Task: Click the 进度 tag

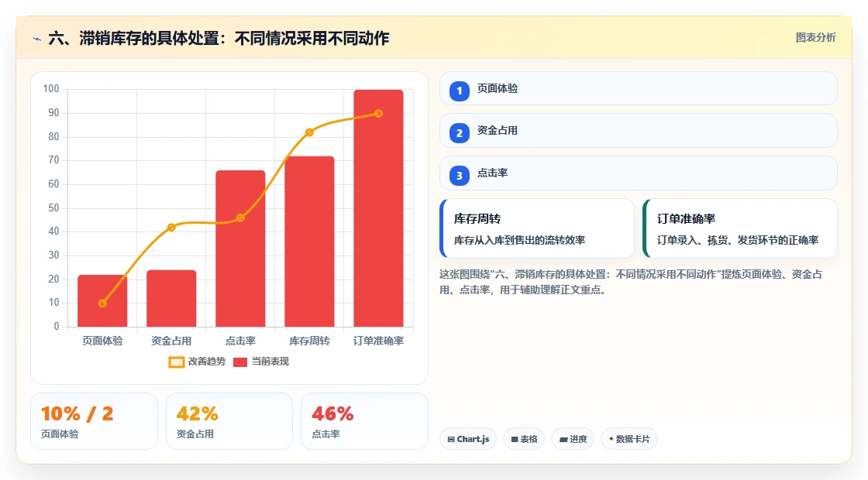Action: coord(573,439)
